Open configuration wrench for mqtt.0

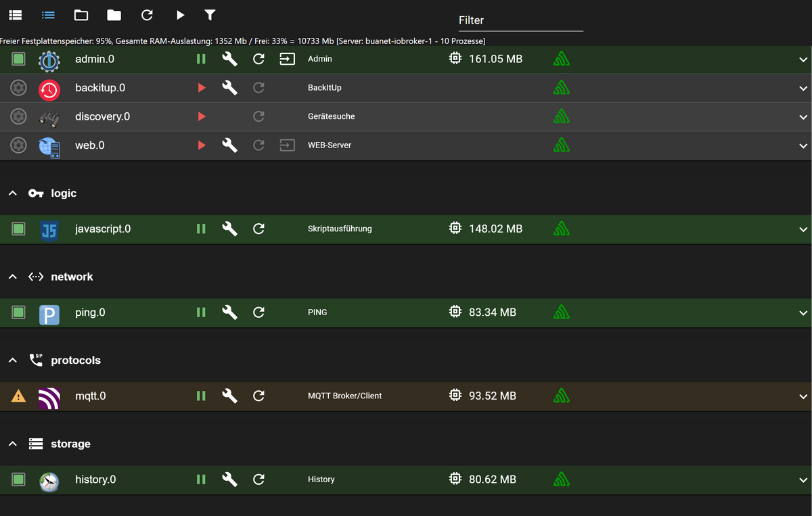click(230, 396)
